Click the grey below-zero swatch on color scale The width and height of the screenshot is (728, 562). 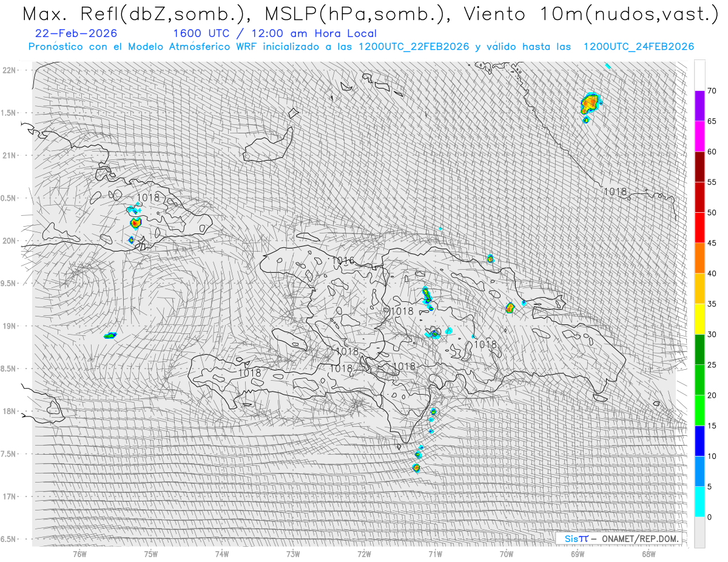pos(699,532)
